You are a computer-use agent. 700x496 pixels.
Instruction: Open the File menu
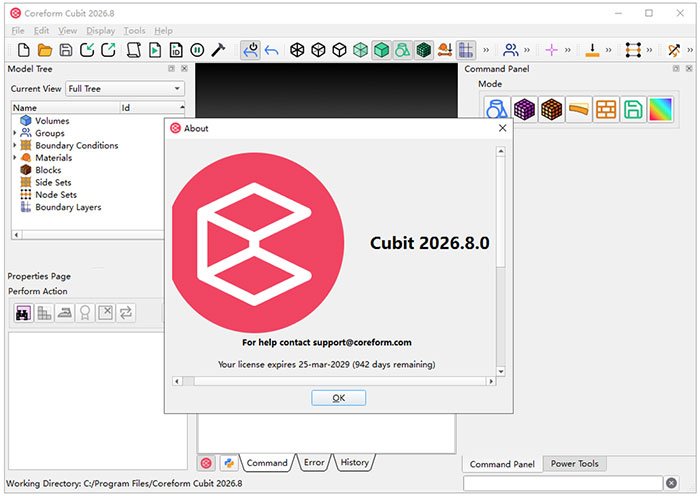[18, 31]
